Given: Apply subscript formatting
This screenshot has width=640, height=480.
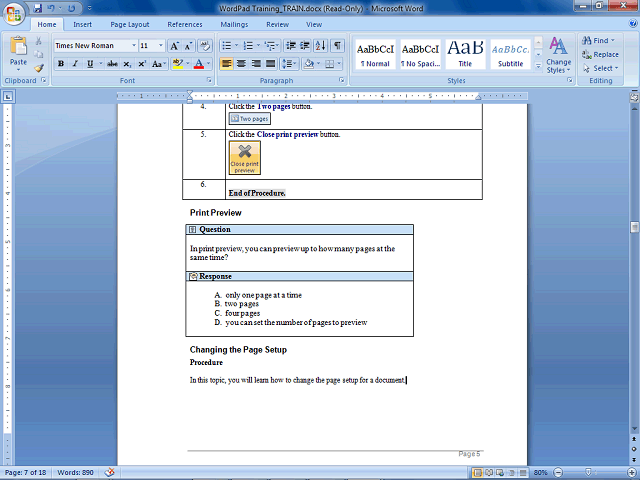Looking at the screenshot, I should 127,64.
